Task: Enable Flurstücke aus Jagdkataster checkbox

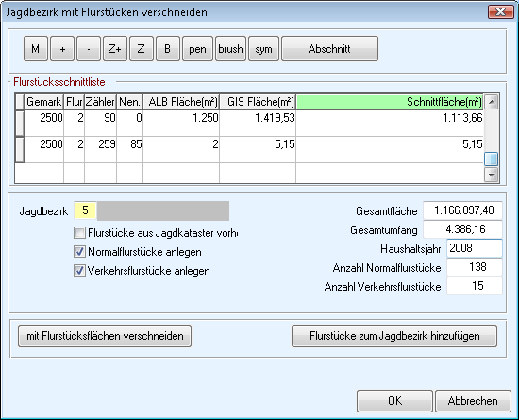Action: [79, 233]
